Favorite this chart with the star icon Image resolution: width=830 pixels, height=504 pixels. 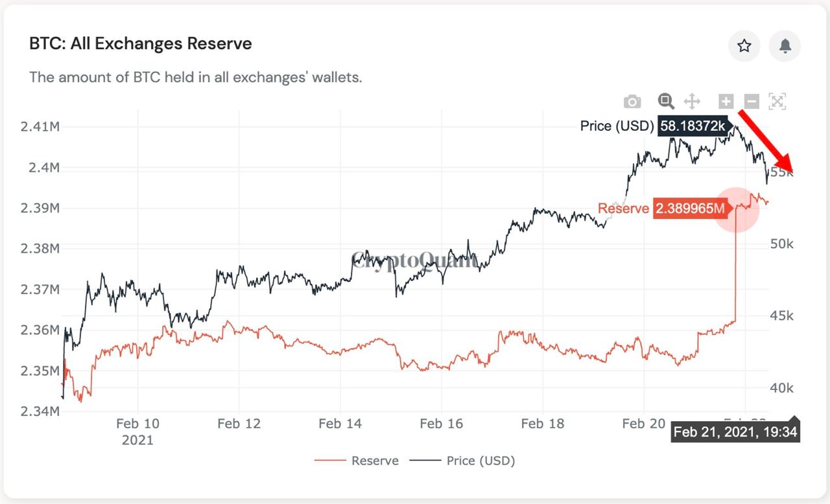click(x=744, y=46)
